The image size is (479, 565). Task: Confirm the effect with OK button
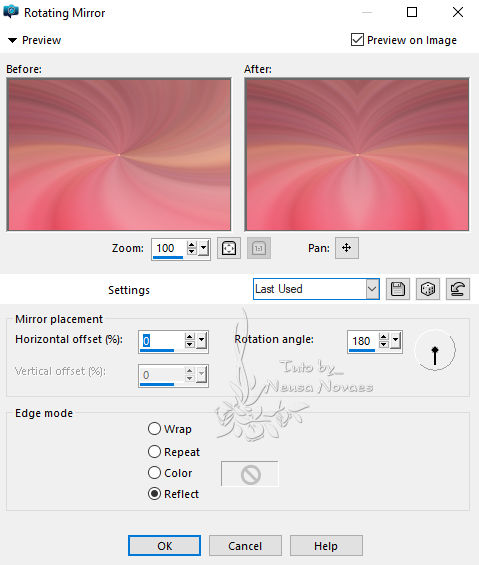tap(164, 546)
